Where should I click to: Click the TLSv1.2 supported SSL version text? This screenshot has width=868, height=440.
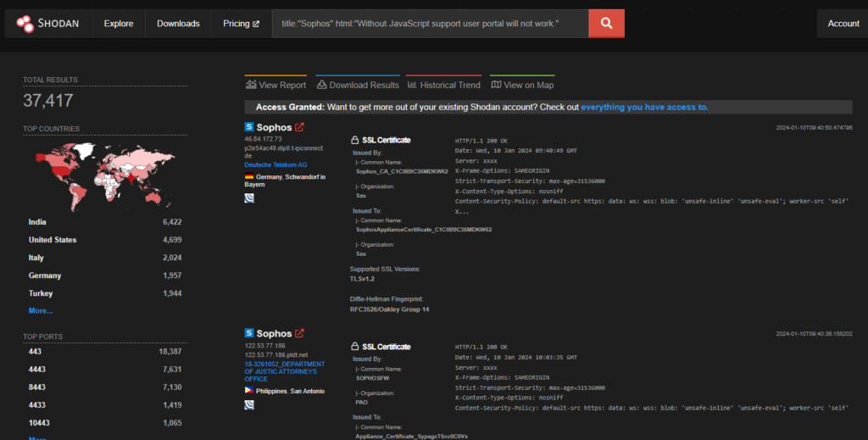pyautogui.click(x=362, y=279)
